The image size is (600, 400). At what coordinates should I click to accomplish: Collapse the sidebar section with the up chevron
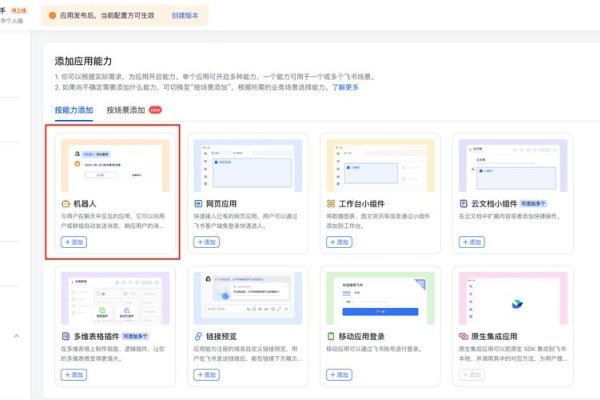(16, 336)
